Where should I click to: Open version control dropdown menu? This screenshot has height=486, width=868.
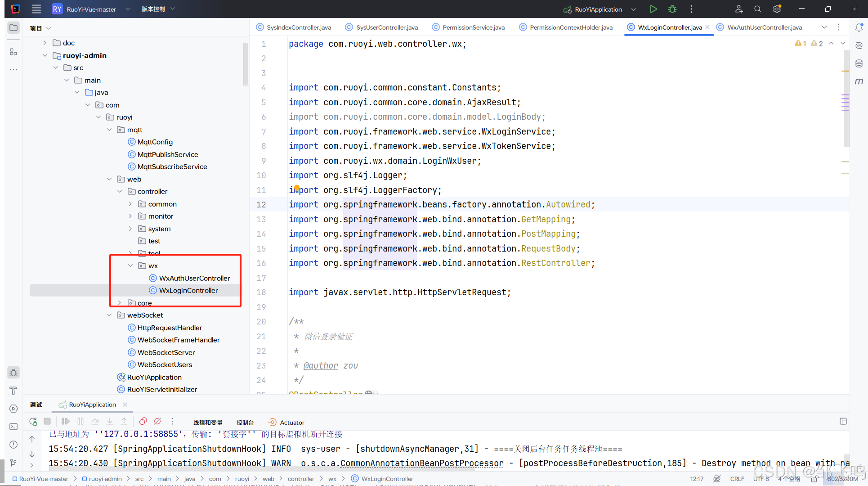pos(158,9)
